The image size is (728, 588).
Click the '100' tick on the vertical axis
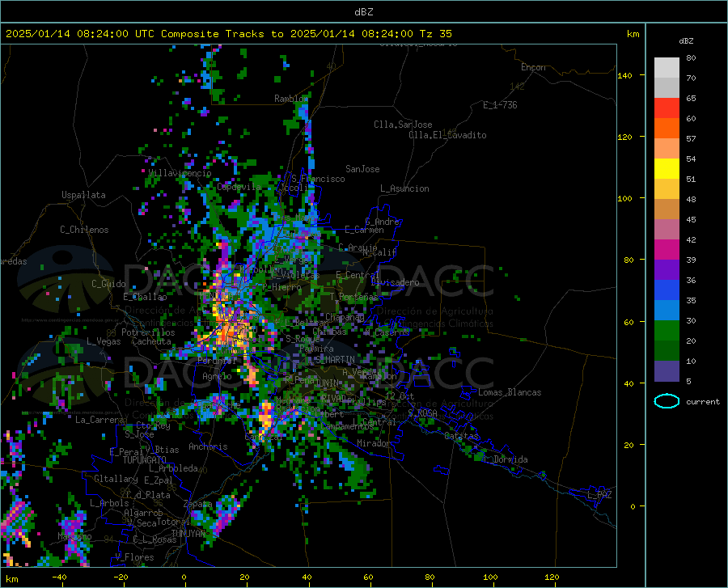[x=624, y=198]
